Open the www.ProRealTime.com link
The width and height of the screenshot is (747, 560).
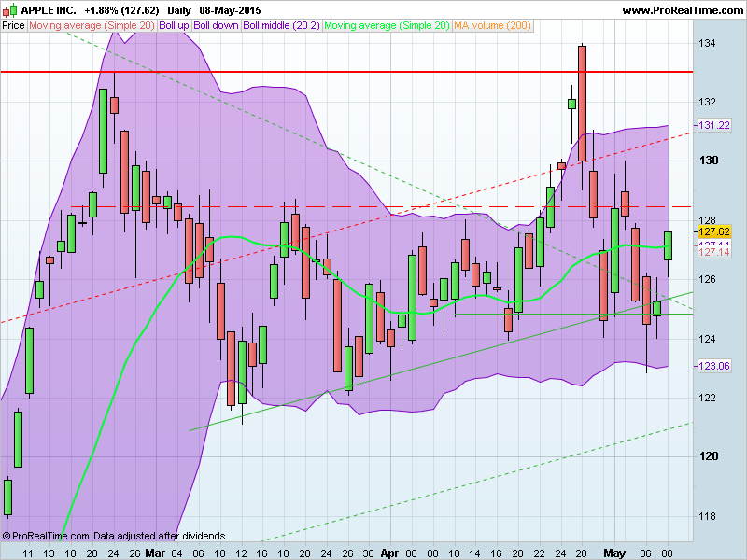[x=683, y=10]
